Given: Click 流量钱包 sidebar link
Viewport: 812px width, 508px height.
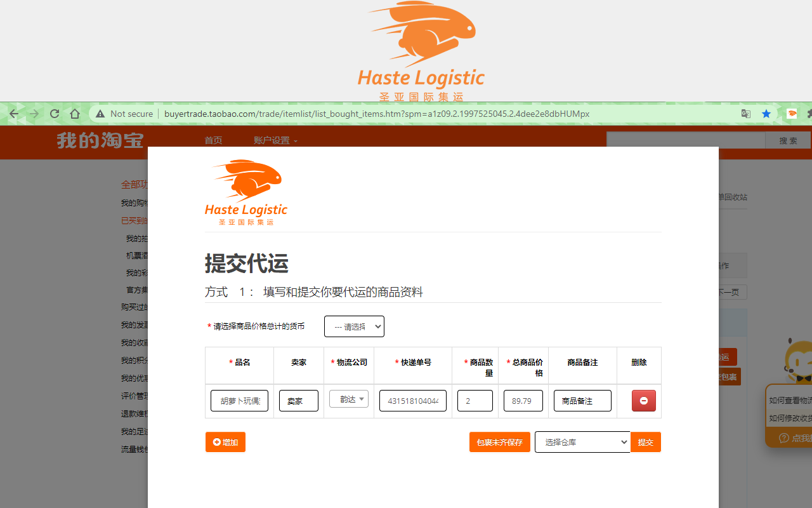Looking at the screenshot, I should click(134, 449).
